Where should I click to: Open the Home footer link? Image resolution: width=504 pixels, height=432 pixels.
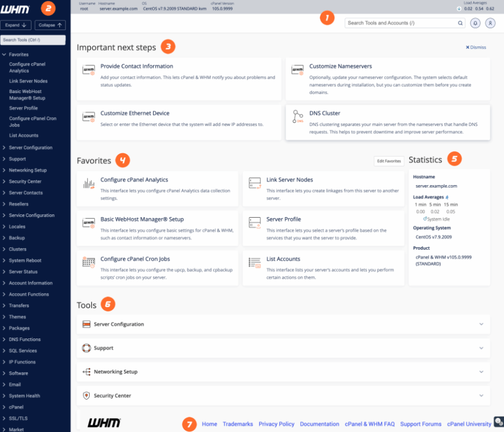pos(210,424)
